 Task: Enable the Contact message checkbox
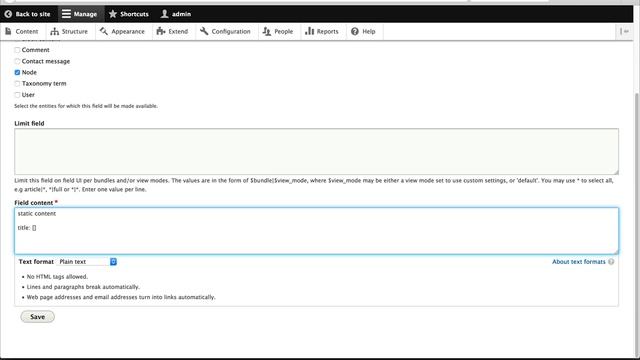[17, 61]
